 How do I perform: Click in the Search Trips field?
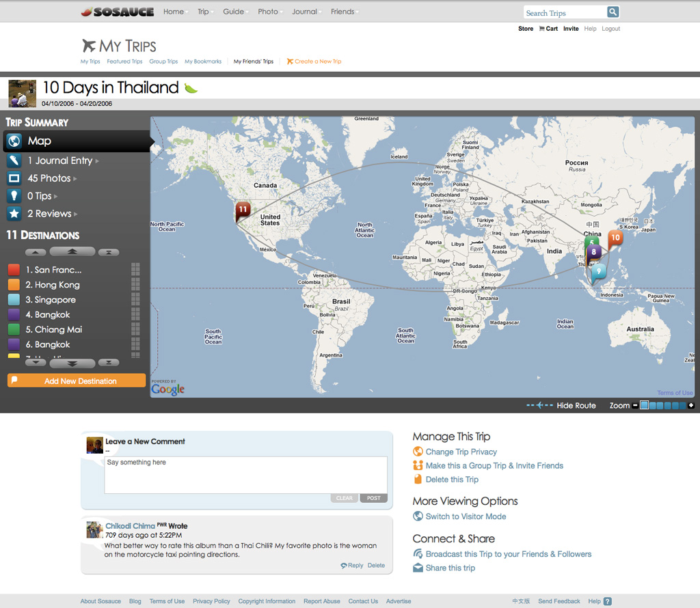coord(565,12)
